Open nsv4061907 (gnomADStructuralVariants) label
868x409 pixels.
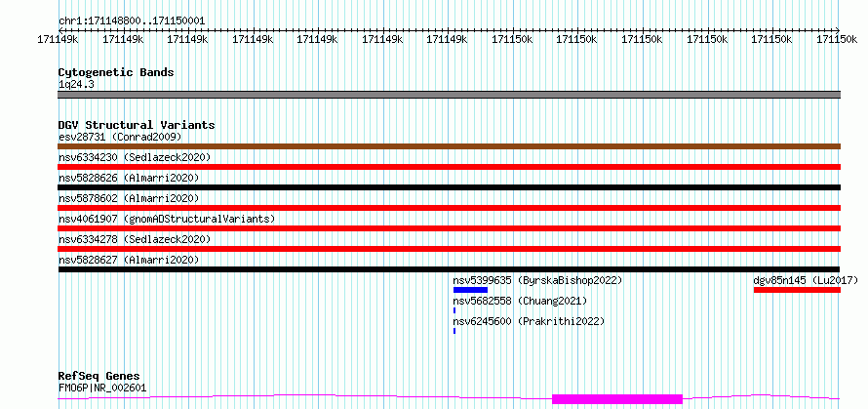(167, 219)
